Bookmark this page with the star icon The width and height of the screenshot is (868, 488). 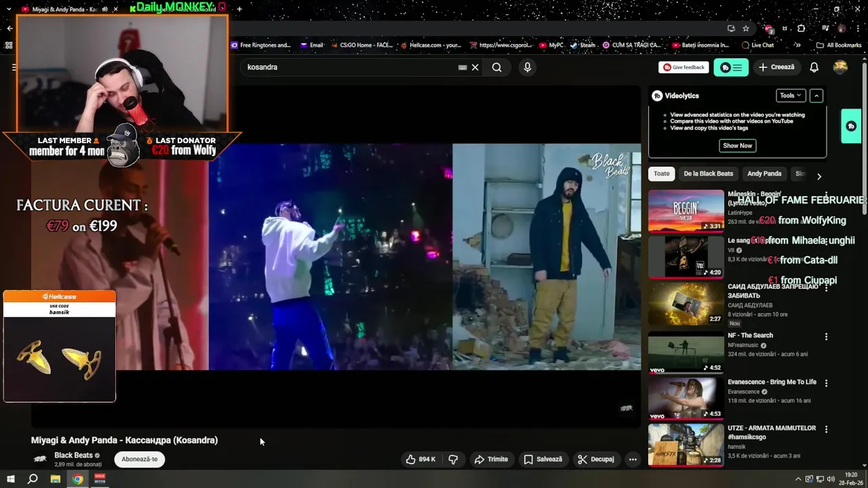tap(746, 28)
